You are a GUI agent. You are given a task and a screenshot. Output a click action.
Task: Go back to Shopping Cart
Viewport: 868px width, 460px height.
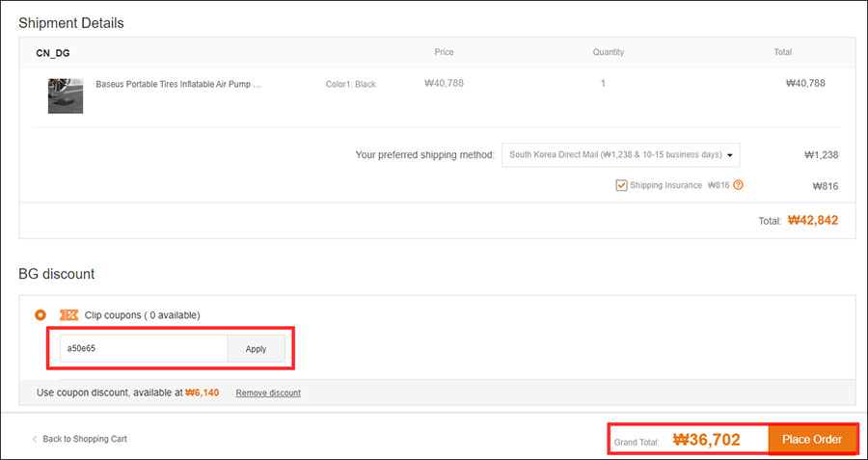(x=85, y=439)
